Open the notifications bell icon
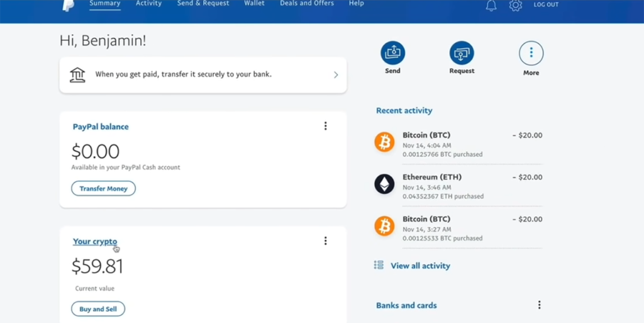 point(491,6)
